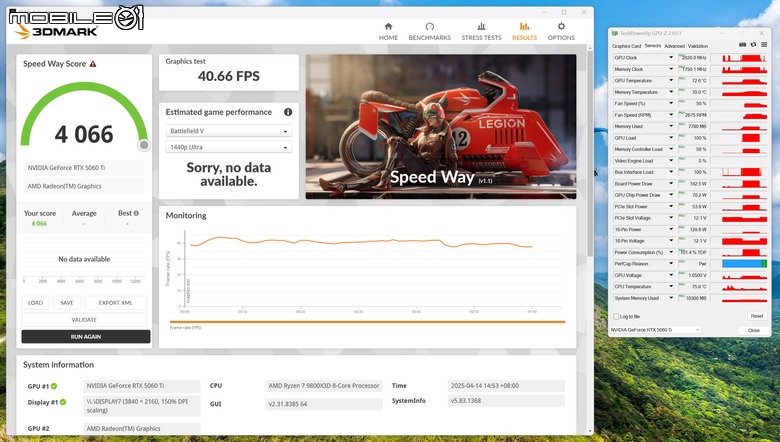Click the v2.31.8385 64 GUI version field
780x442 pixels.
tap(324, 404)
